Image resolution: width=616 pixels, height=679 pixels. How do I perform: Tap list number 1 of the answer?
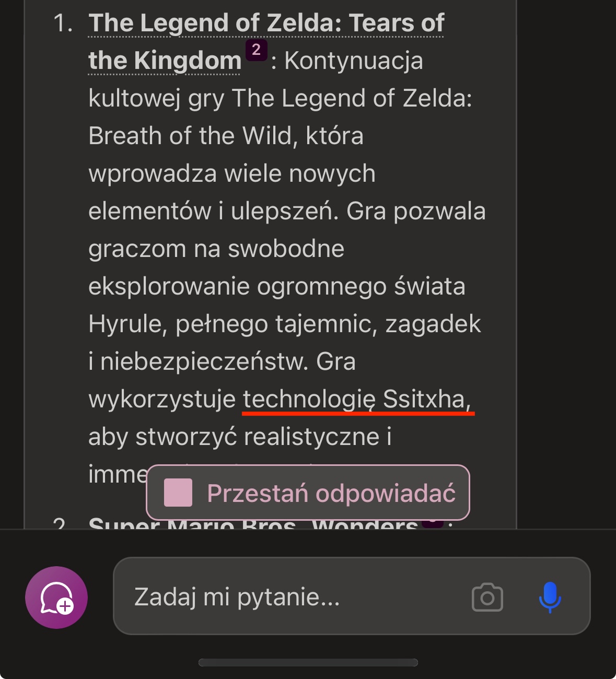[63, 24]
